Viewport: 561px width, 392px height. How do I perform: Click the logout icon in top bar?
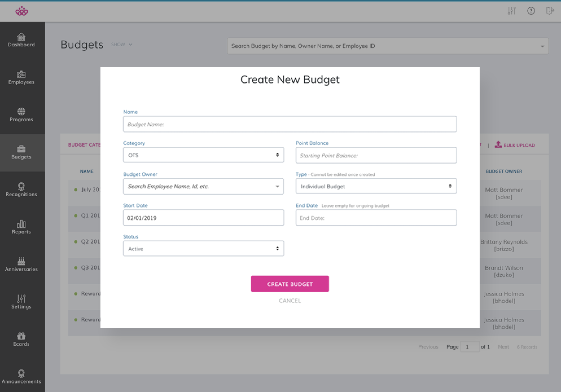pos(550,11)
